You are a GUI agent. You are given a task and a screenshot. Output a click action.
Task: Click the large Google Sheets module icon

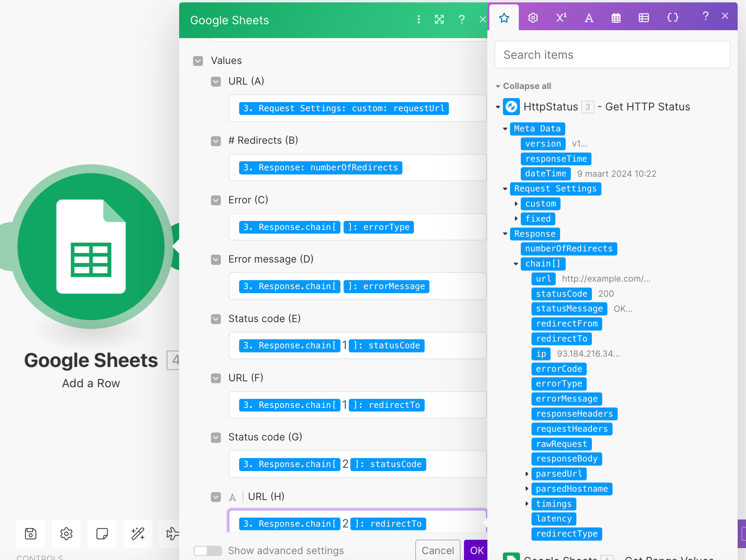91,246
